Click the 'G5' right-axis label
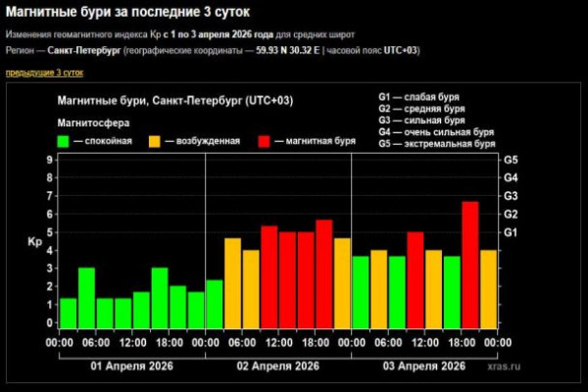Screen dimensions: 588x392 (511, 160)
